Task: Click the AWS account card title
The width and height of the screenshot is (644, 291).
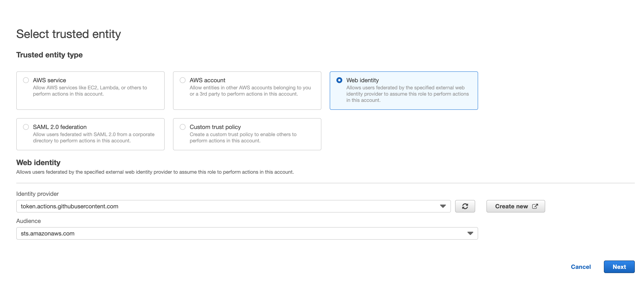Action: 207,80
